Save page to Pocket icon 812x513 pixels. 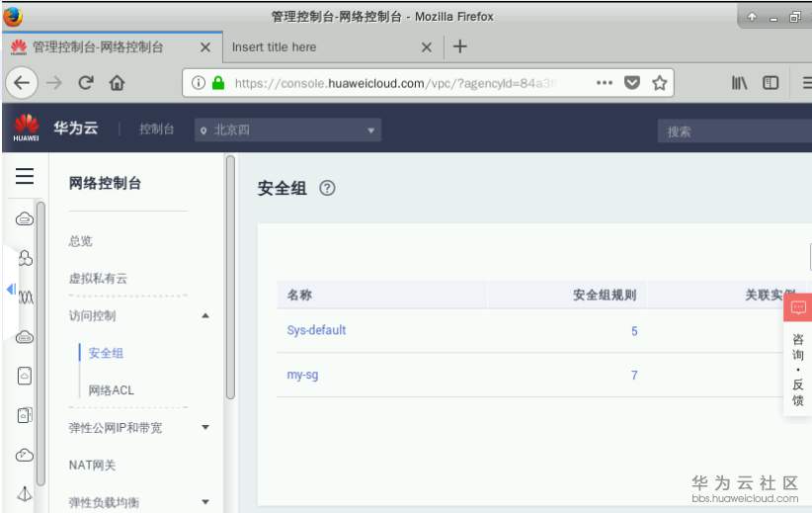632,83
